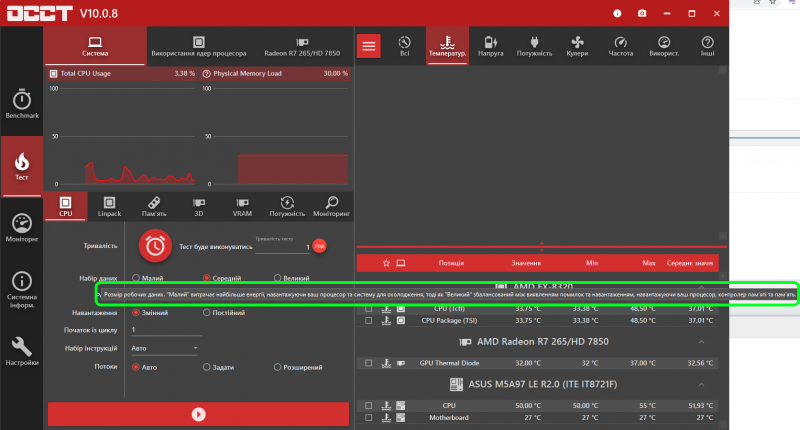Open the Набір інструкцій Авто dropdown
800x430 pixels.
point(165,348)
